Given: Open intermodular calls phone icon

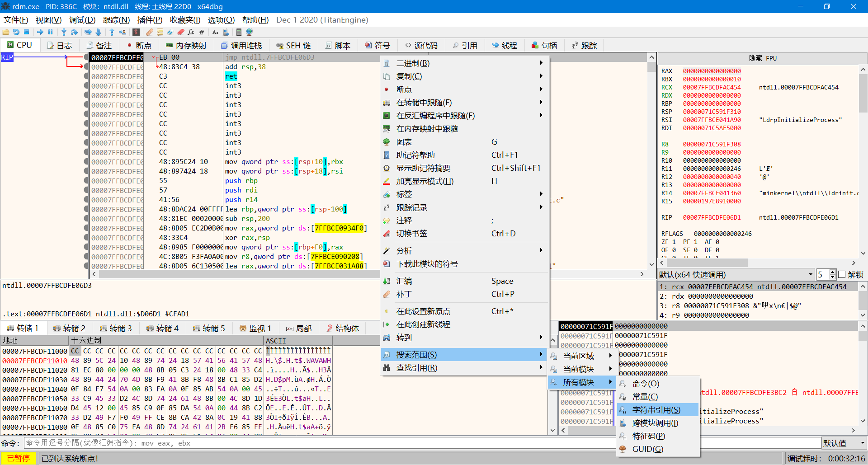Looking at the screenshot, I should tap(226, 32).
